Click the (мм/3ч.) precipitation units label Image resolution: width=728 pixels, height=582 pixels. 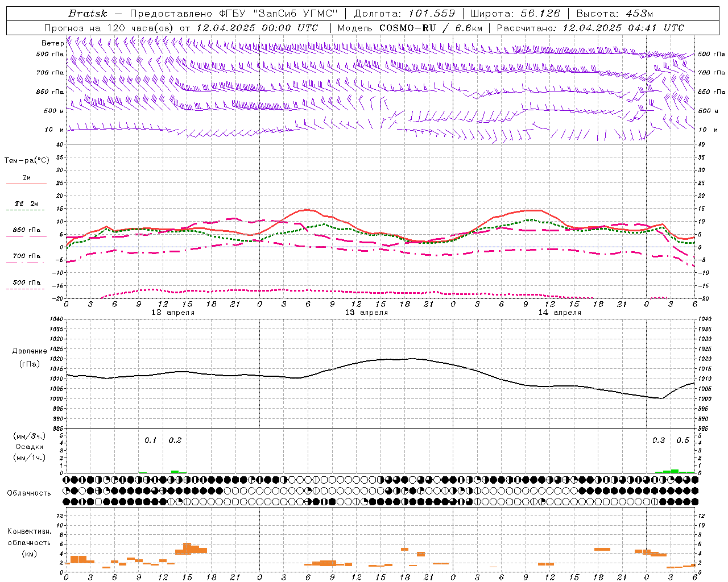pyautogui.click(x=29, y=436)
